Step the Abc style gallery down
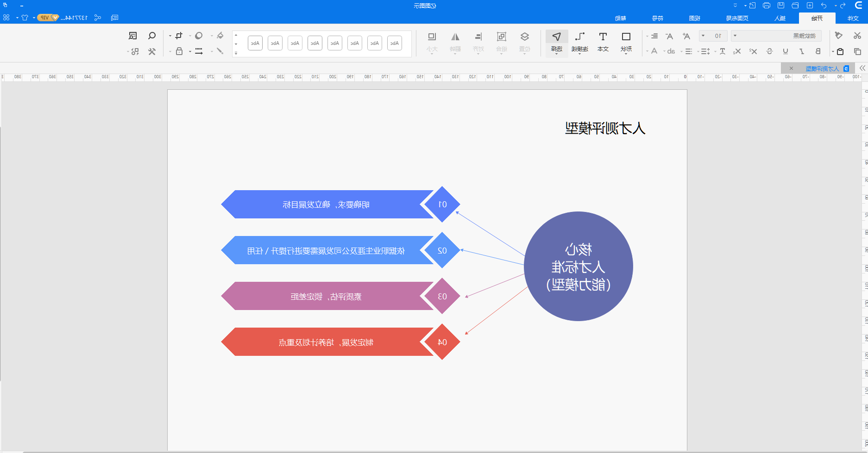 pos(236,44)
